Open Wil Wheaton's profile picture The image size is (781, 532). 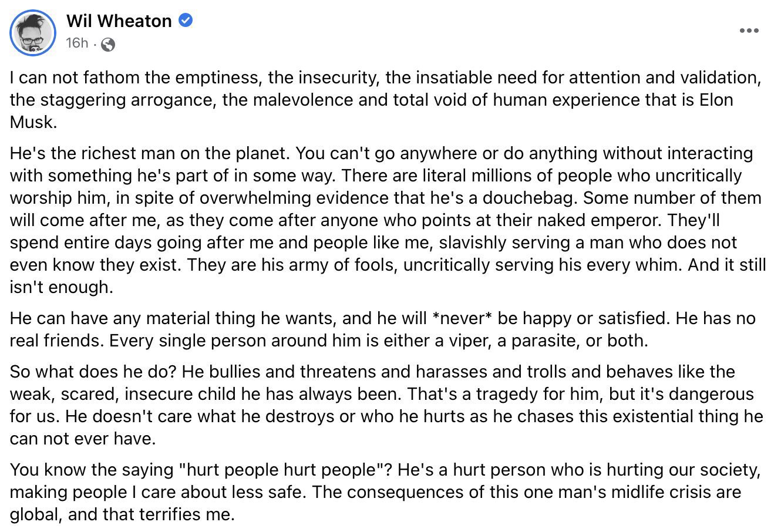pos(33,33)
